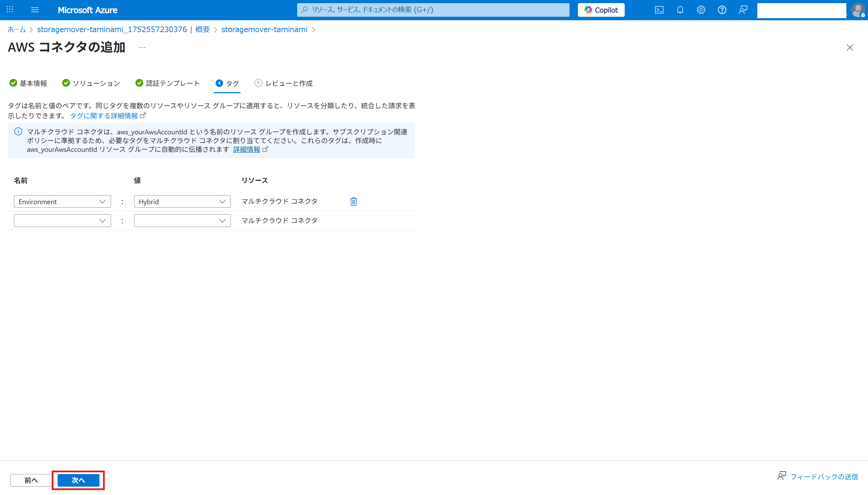Click the Microsoft Azure home logo text

[88, 10]
